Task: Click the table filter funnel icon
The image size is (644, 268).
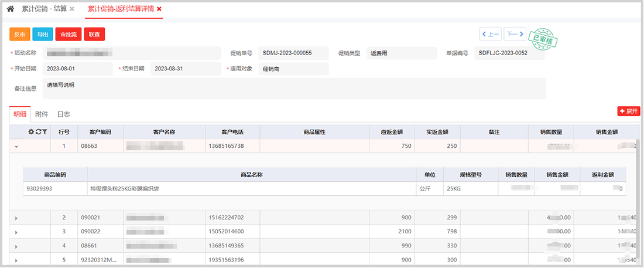Action: (x=44, y=132)
